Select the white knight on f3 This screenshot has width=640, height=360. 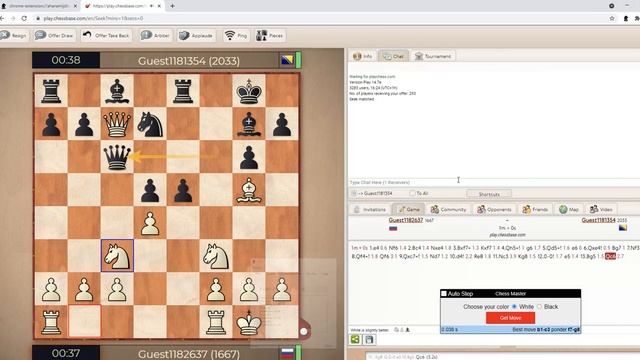[x=216, y=256]
